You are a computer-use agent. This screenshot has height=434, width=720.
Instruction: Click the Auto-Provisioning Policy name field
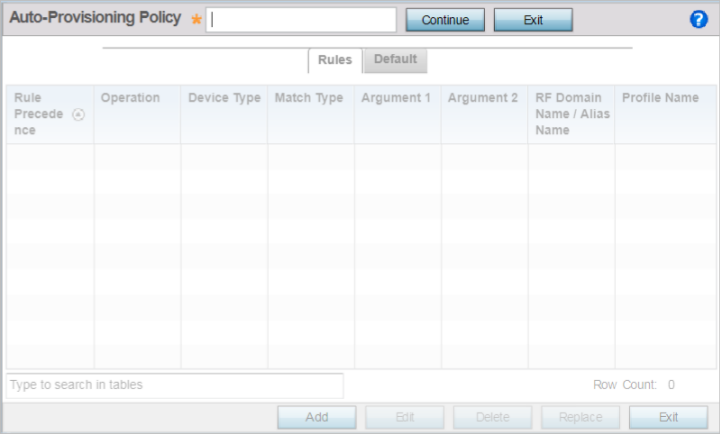click(x=301, y=20)
